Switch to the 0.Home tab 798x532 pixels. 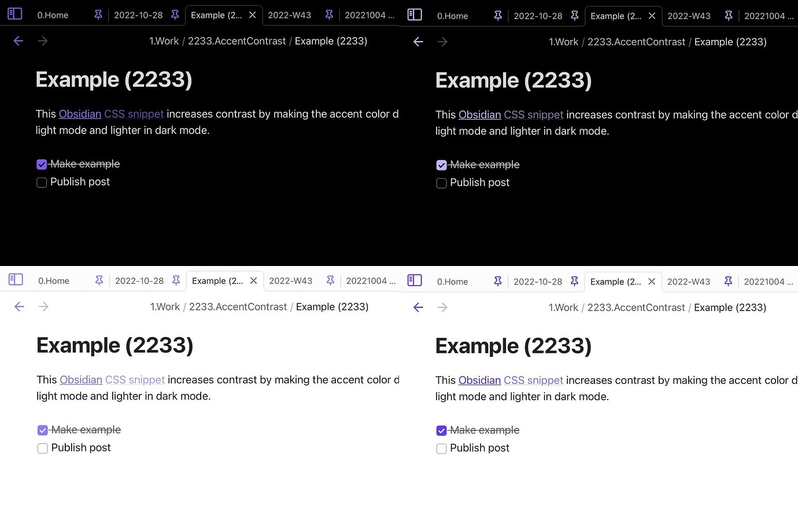(x=53, y=14)
